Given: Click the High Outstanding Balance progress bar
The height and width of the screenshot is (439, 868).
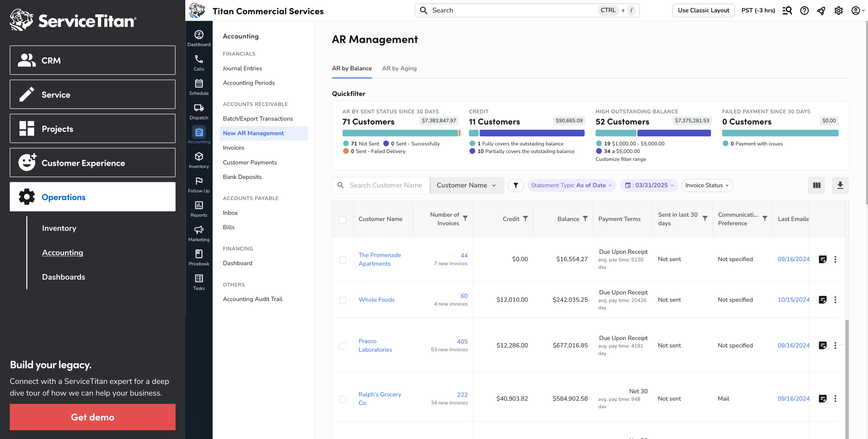Looking at the screenshot, I should (x=653, y=133).
